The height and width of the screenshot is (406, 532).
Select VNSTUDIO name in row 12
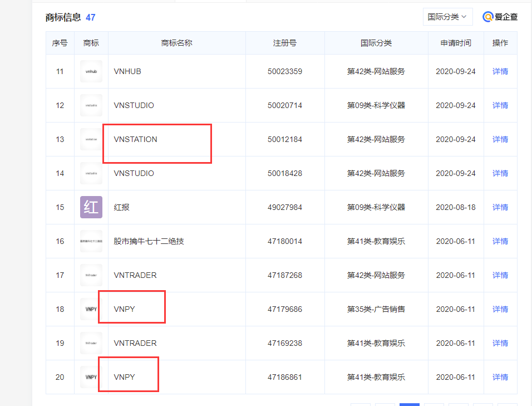tap(134, 105)
